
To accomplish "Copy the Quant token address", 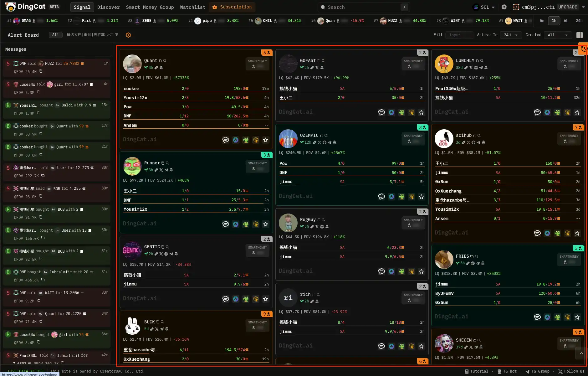I will pos(160,61).
